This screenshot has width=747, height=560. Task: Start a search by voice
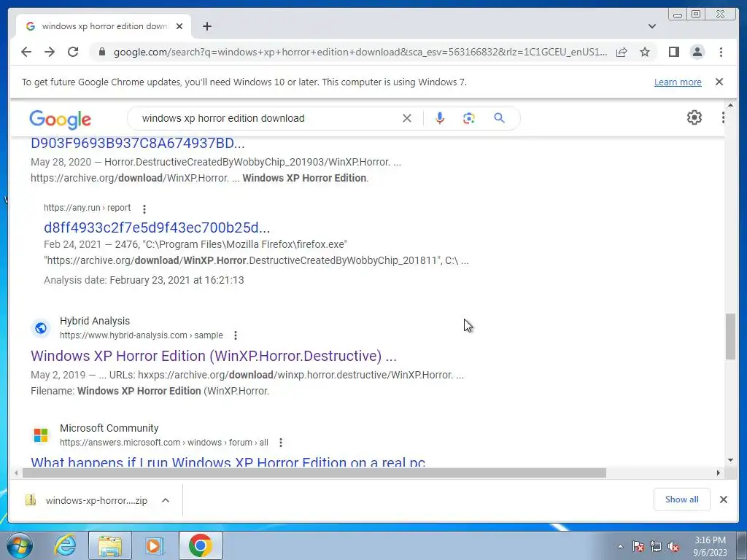coord(440,118)
